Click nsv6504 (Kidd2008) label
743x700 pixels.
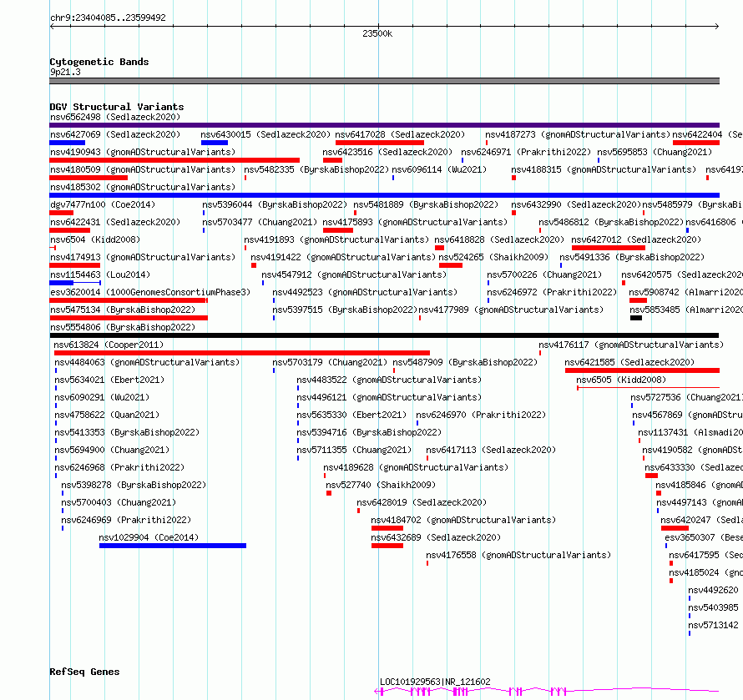(x=95, y=239)
